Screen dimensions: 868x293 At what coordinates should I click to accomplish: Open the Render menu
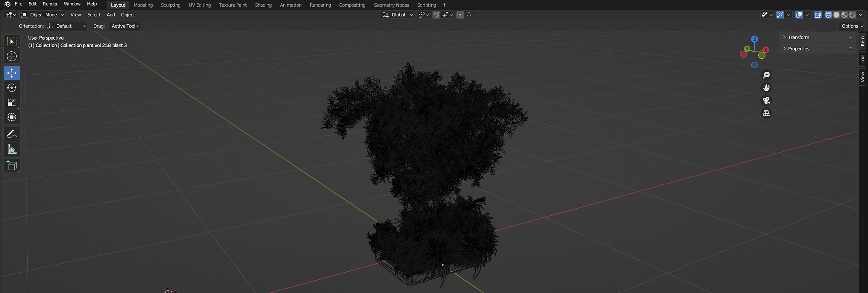[x=50, y=4]
